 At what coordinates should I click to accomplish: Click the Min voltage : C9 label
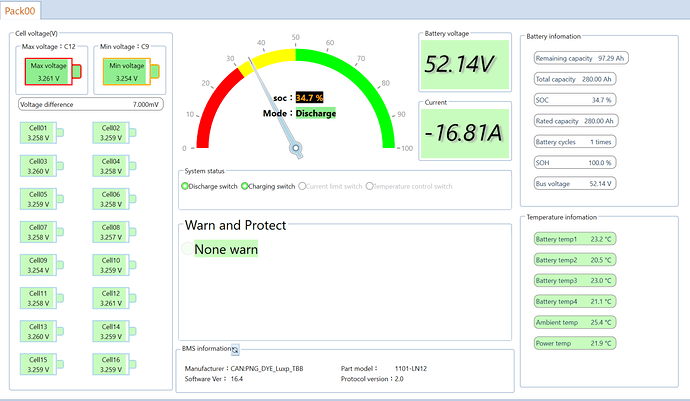(125, 46)
